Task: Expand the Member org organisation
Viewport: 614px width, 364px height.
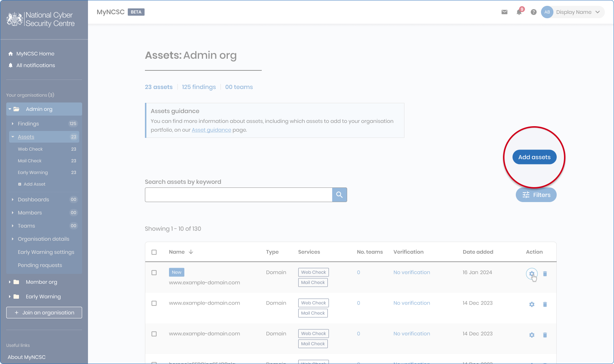Action: point(10,282)
